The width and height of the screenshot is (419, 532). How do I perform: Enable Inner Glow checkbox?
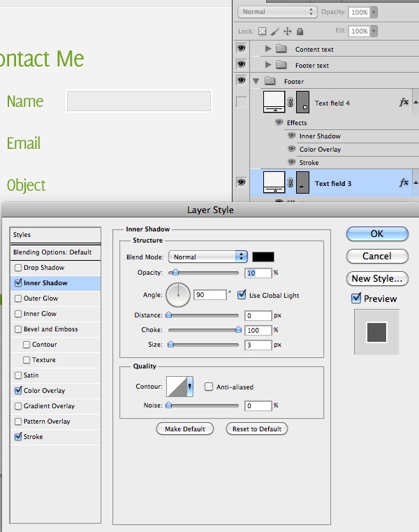pos(18,314)
